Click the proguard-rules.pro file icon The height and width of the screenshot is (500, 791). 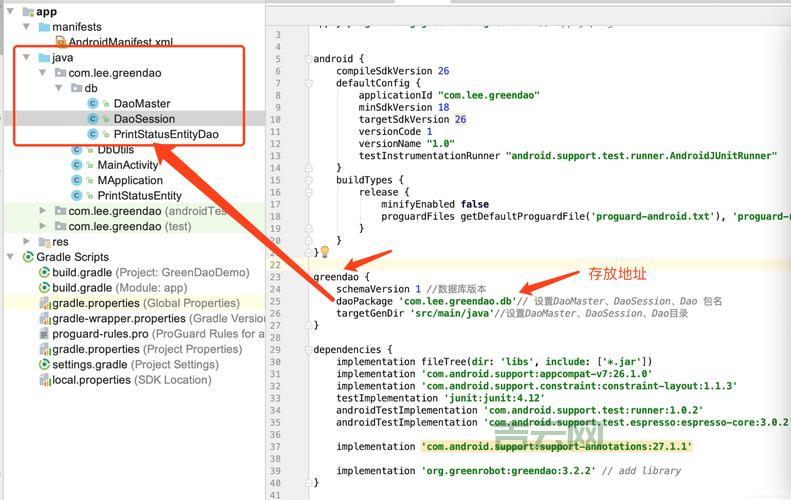pos(44,334)
